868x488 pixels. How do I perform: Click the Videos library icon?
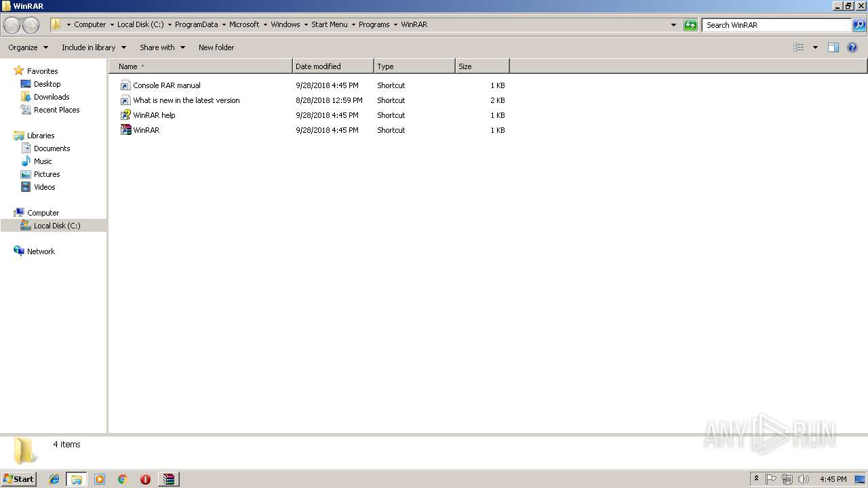(x=26, y=187)
